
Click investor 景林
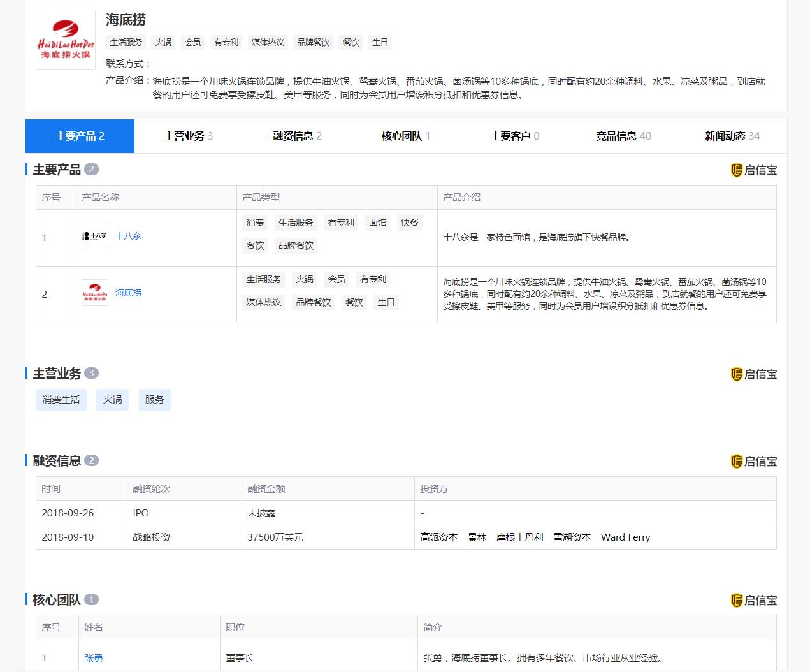coord(477,537)
